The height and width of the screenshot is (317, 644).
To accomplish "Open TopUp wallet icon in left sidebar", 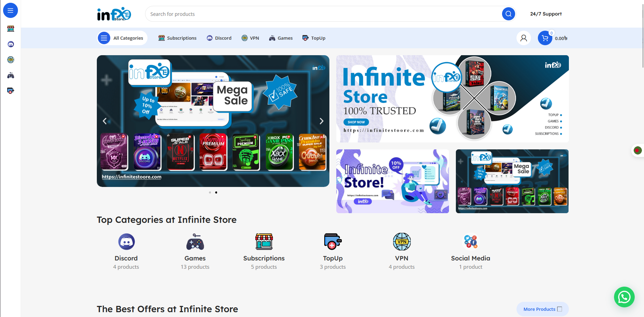I will [11, 91].
